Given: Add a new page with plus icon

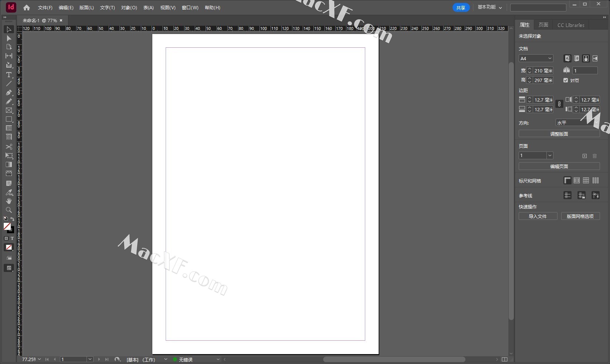Looking at the screenshot, I should point(584,156).
